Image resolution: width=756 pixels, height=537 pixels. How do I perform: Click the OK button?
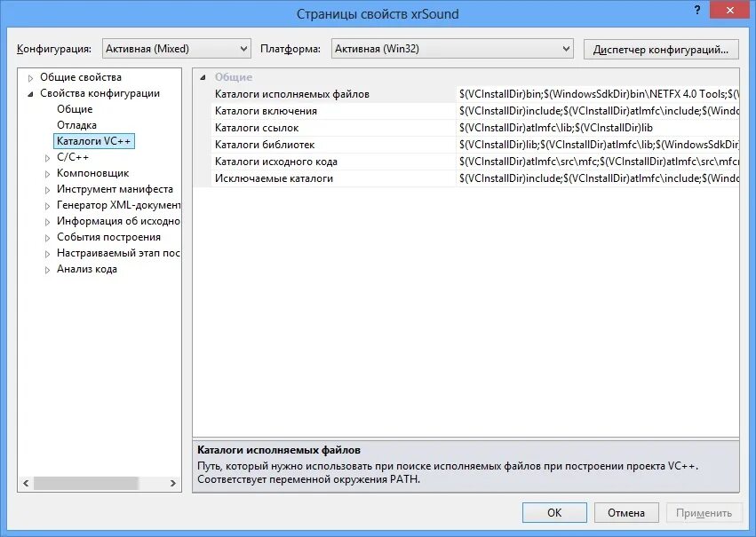554,513
